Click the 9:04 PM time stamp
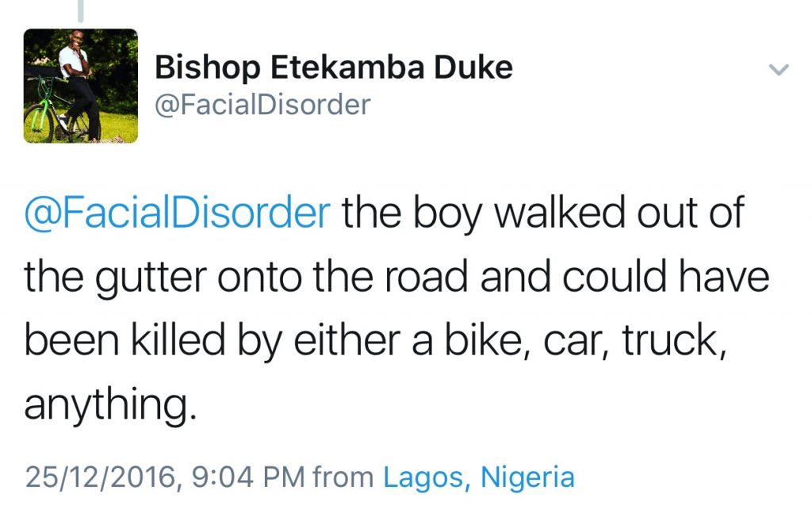The image size is (812, 517). 248,477
